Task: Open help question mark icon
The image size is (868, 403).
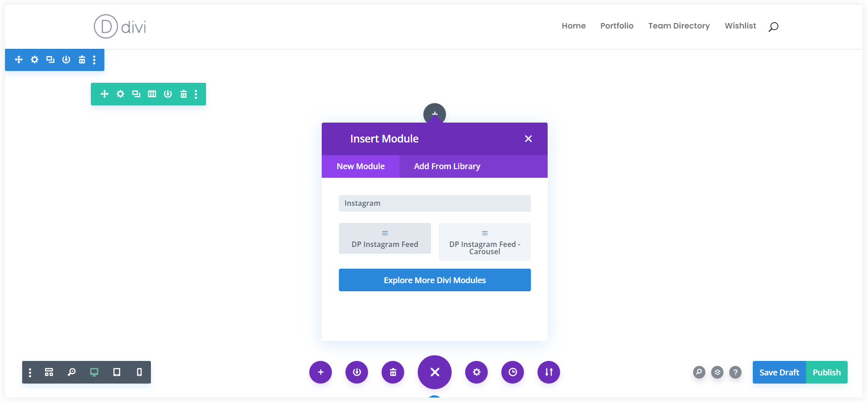Action: click(x=735, y=372)
